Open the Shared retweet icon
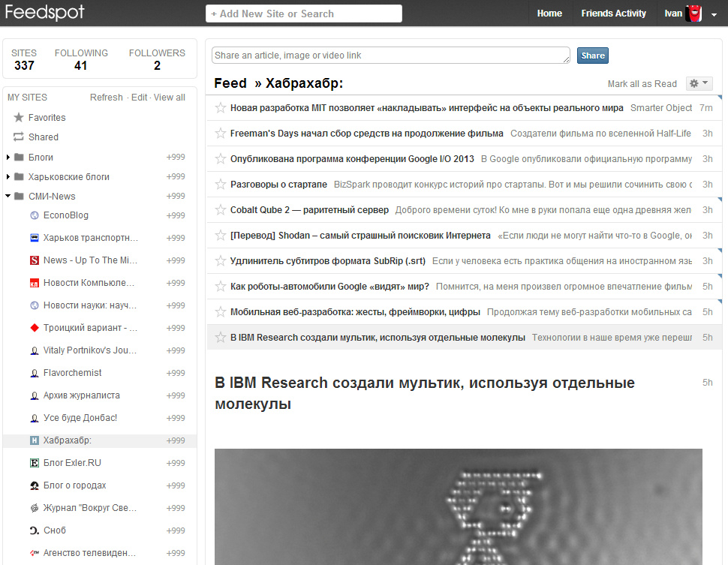This screenshot has height=565, width=728. point(19,137)
